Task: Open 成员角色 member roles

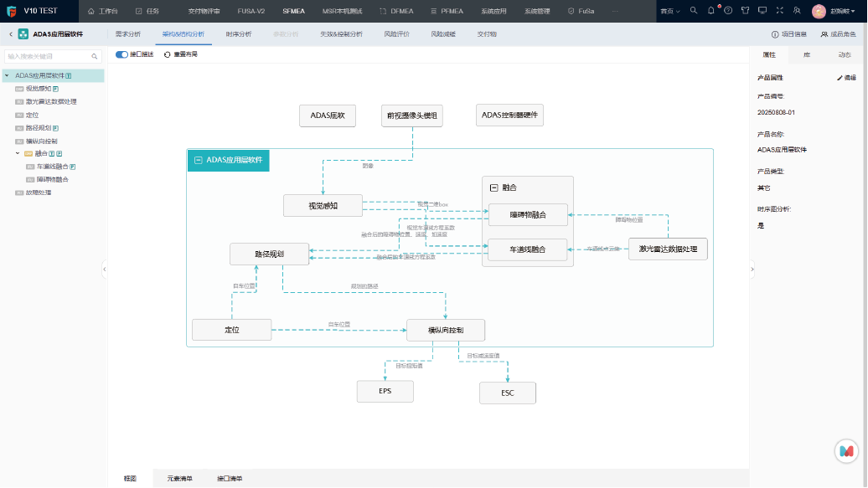Action: [x=838, y=34]
